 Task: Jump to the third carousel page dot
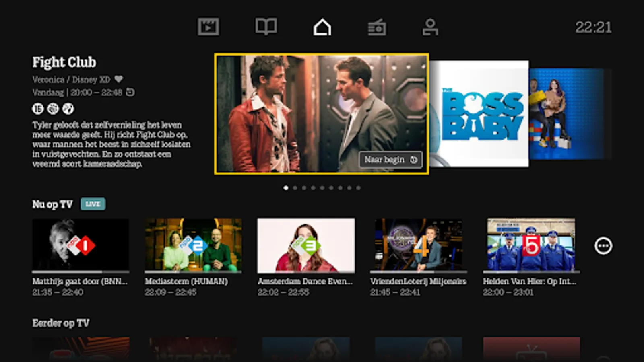pyautogui.click(x=304, y=188)
